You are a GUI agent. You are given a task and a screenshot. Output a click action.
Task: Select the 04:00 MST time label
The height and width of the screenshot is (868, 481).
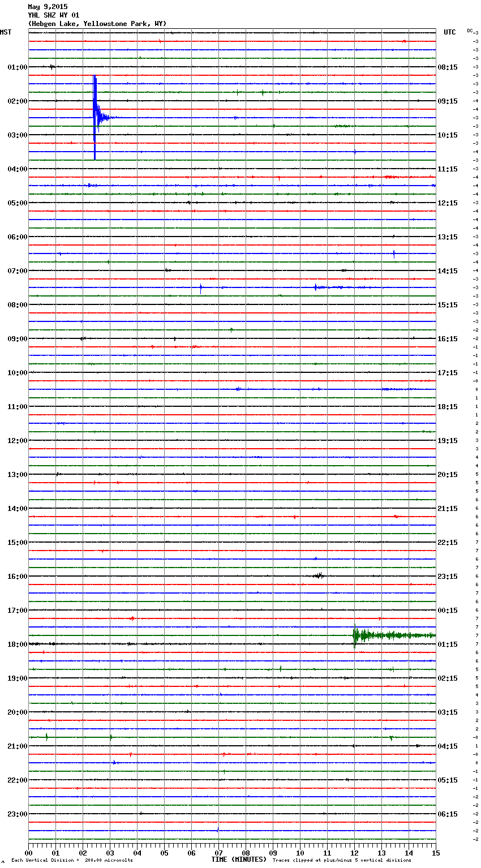coord(17,169)
